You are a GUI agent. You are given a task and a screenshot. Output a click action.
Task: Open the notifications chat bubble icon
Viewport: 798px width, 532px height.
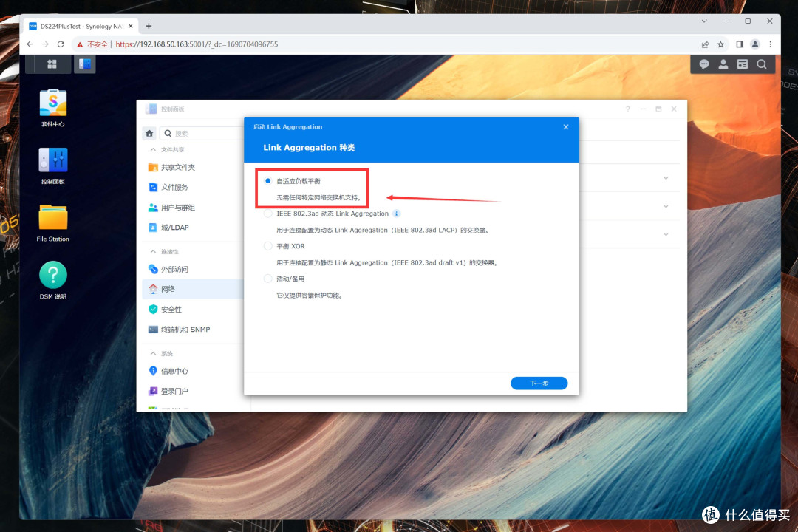(x=703, y=64)
